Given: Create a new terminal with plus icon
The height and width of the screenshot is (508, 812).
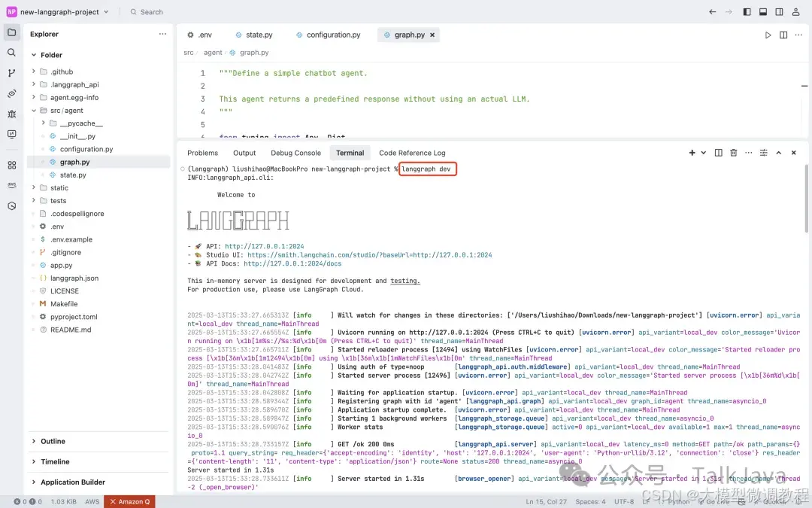Looking at the screenshot, I should coord(692,152).
